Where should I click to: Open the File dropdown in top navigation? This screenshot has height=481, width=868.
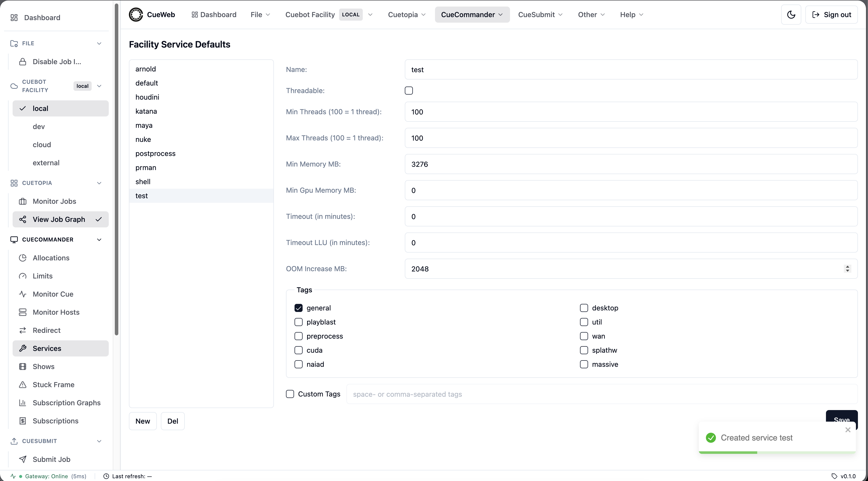[260, 15]
